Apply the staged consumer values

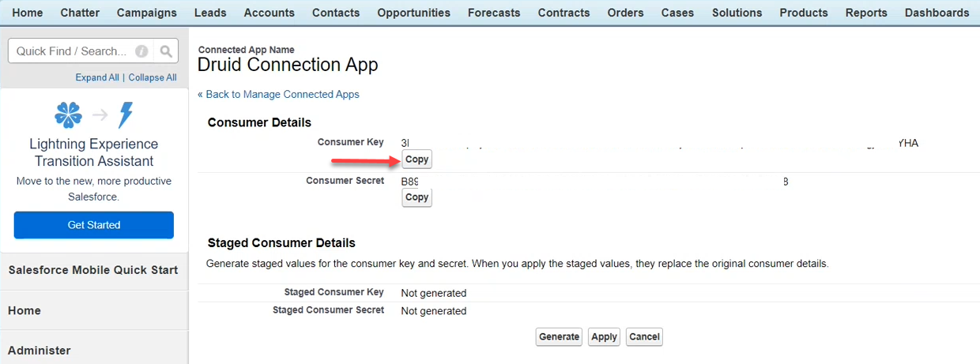(604, 336)
